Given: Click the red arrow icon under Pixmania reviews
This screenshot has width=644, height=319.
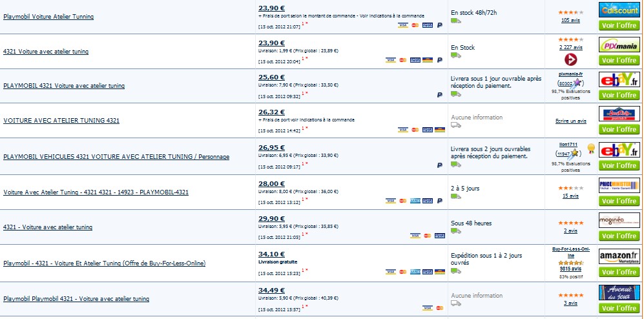Looking at the screenshot, I should 570,60.
